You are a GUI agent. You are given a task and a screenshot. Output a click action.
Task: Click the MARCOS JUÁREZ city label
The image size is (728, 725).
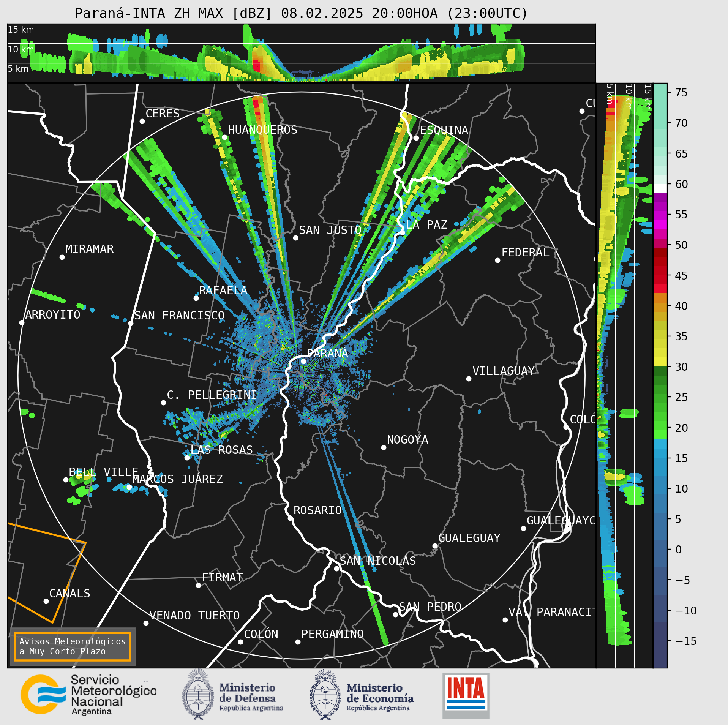point(177,479)
